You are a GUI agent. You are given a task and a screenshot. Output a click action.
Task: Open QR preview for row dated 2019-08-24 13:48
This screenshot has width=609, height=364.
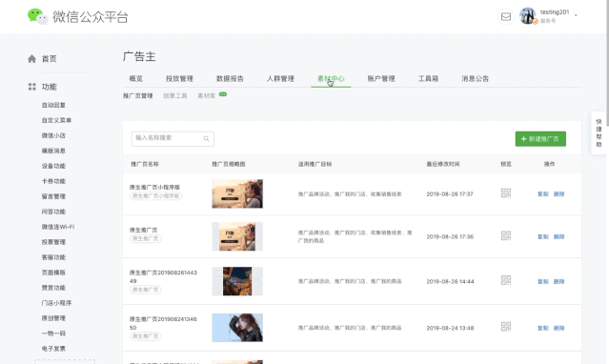(506, 327)
